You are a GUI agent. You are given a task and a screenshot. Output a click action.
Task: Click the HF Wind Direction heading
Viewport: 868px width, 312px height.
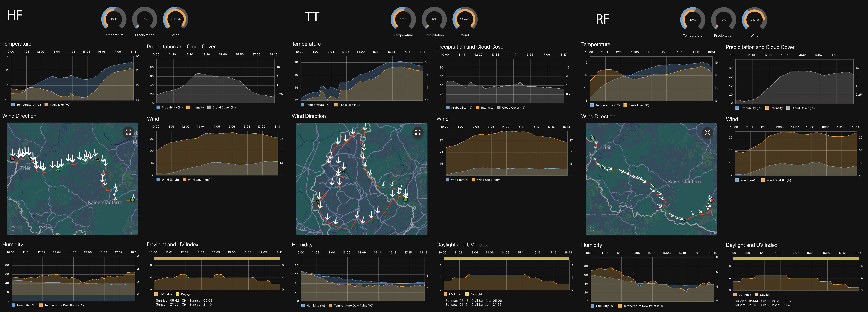[x=19, y=116]
